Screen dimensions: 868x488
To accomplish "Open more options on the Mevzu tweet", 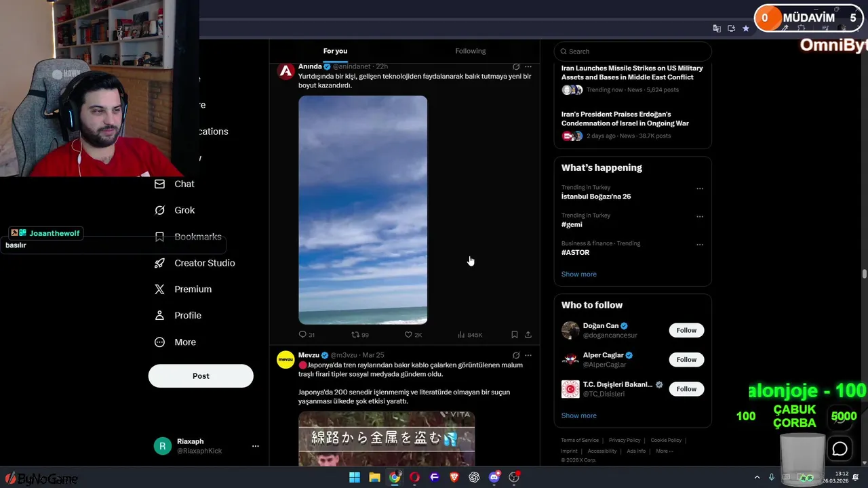I will pos(528,355).
